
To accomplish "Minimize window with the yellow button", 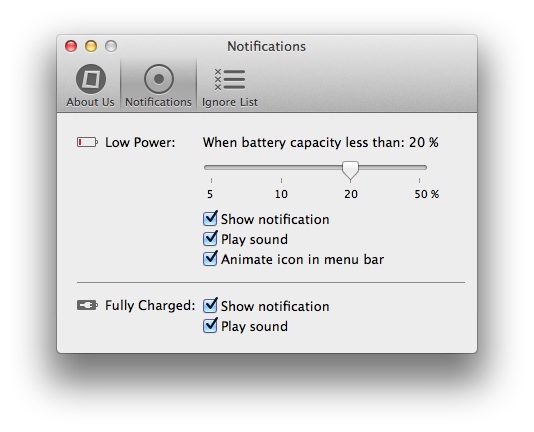I will [91, 46].
